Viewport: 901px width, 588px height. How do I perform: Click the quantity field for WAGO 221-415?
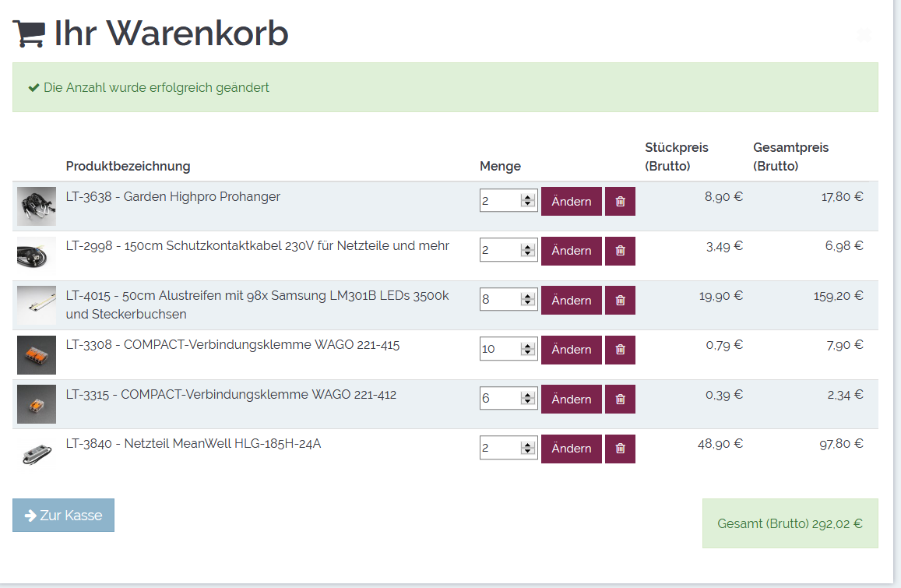500,350
